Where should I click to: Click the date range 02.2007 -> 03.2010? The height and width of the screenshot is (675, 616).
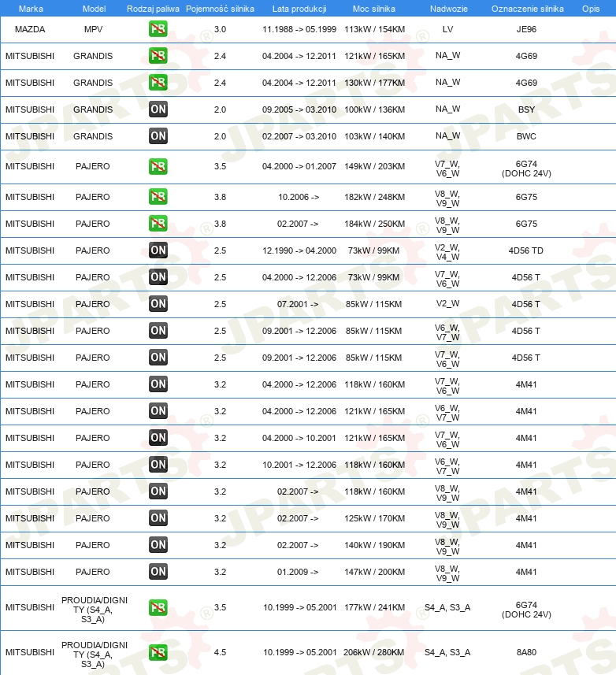299,136
